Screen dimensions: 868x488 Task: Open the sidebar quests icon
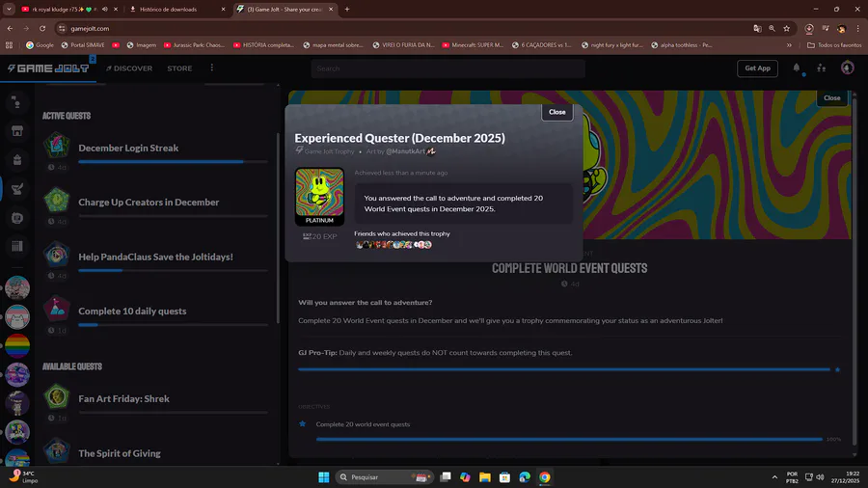[x=17, y=189]
